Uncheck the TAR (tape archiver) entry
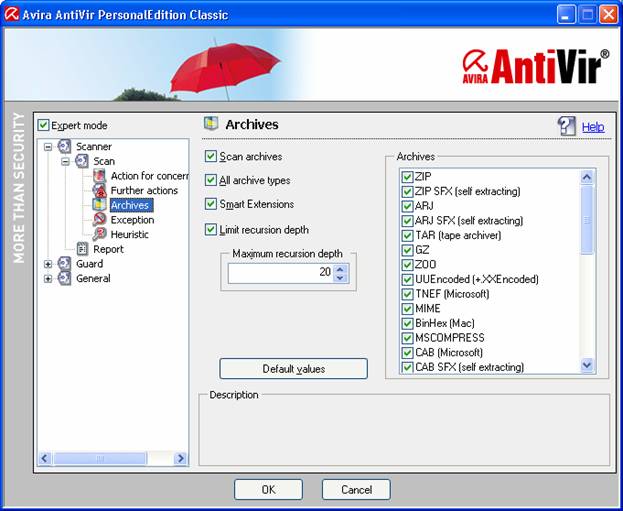The image size is (623, 511). point(407,235)
